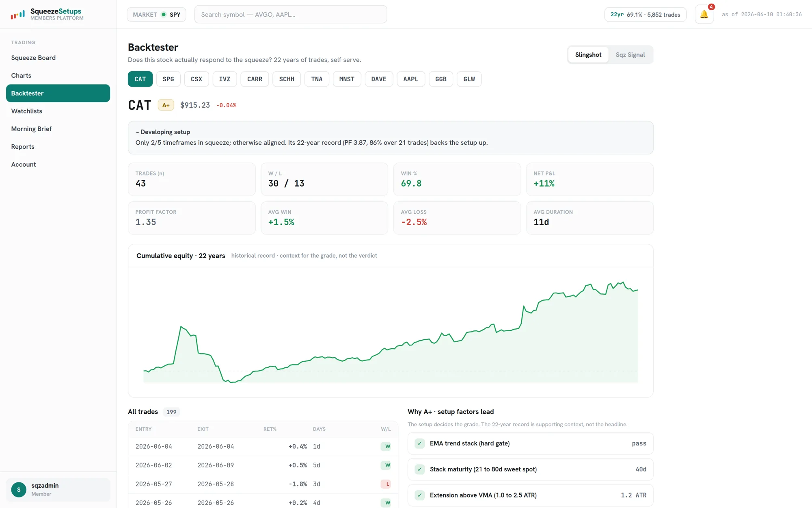Open Morning Brief in the sidebar
812x508 pixels.
(58, 129)
